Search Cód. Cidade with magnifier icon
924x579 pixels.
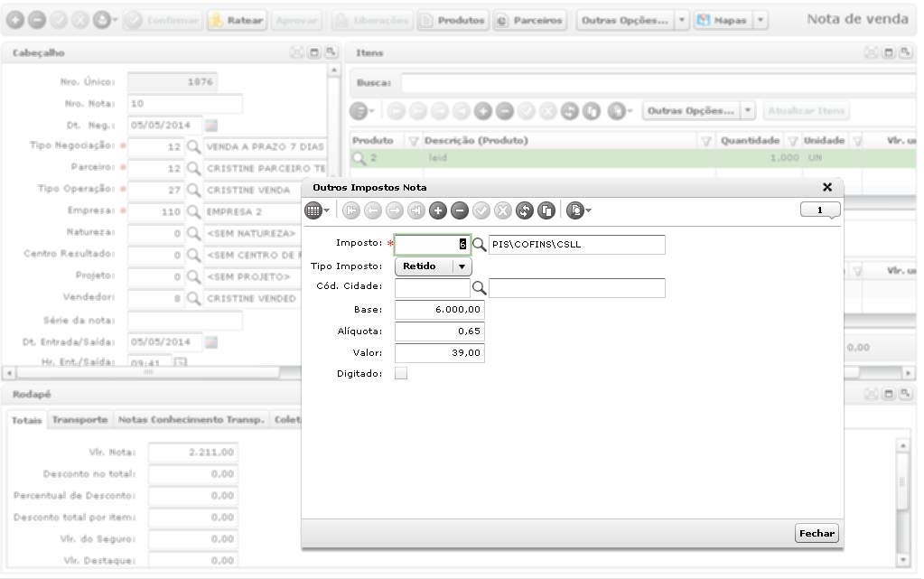pos(480,288)
